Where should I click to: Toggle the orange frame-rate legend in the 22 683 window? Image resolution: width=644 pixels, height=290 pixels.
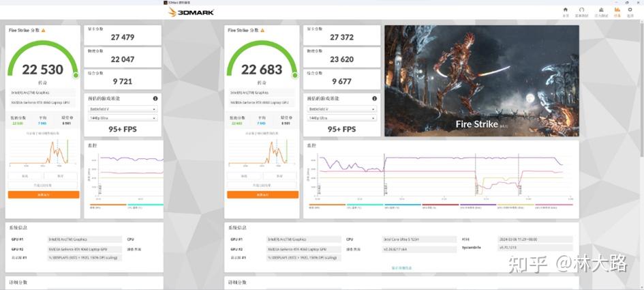327,205
